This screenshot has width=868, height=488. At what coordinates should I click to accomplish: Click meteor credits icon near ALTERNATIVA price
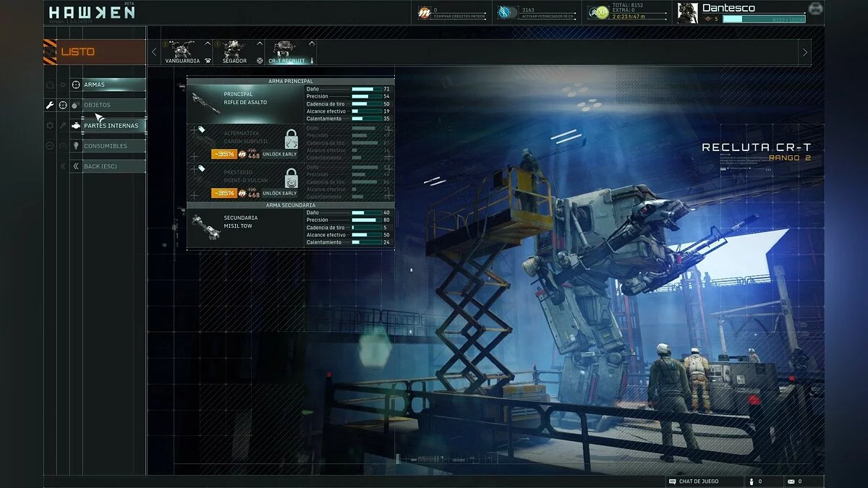coord(242,154)
